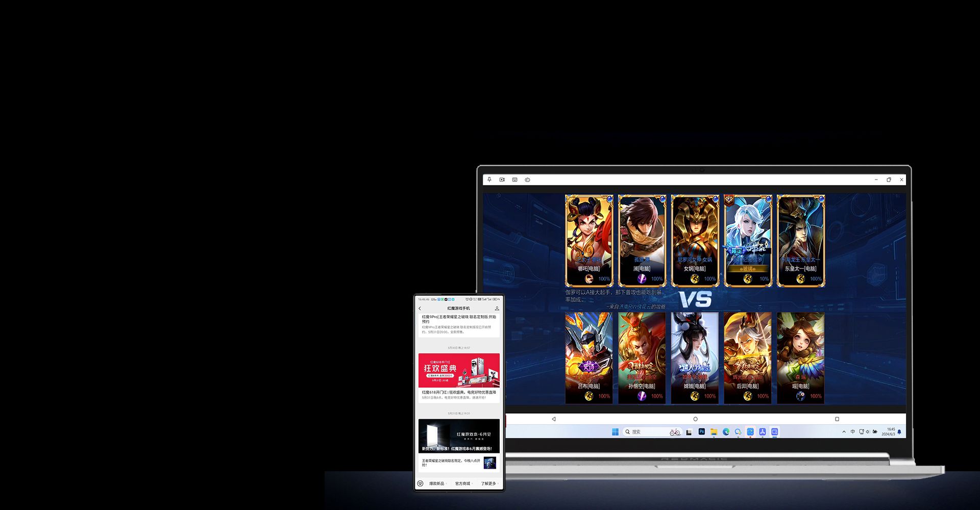
Task: Expand hidden system tray icons
Action: pos(844,432)
